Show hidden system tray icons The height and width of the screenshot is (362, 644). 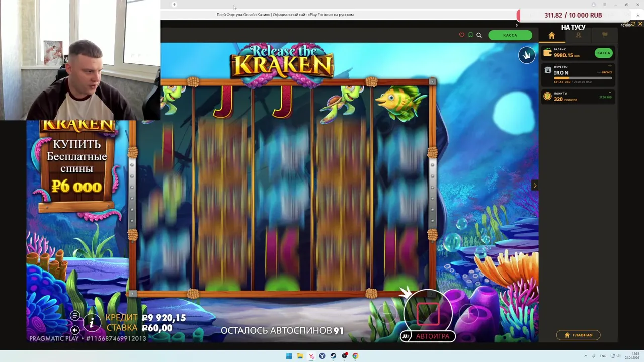585,356
